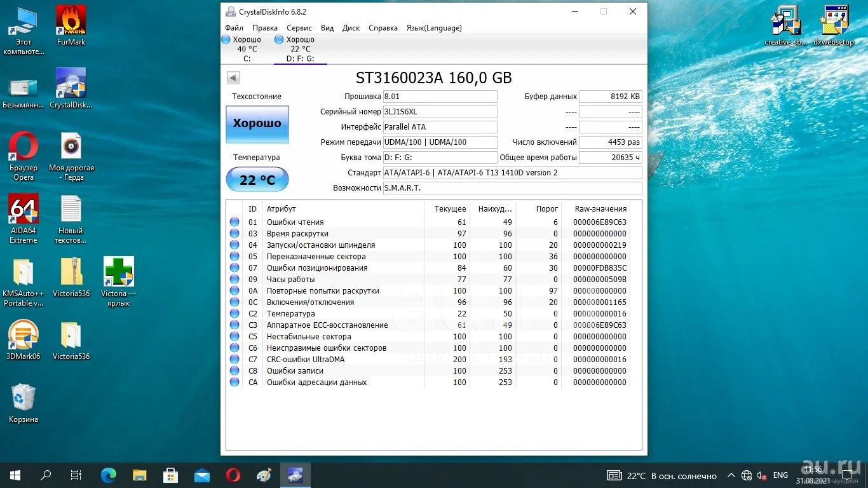Click raw value 00000FDB835C
868x488 pixels.
tap(600, 268)
